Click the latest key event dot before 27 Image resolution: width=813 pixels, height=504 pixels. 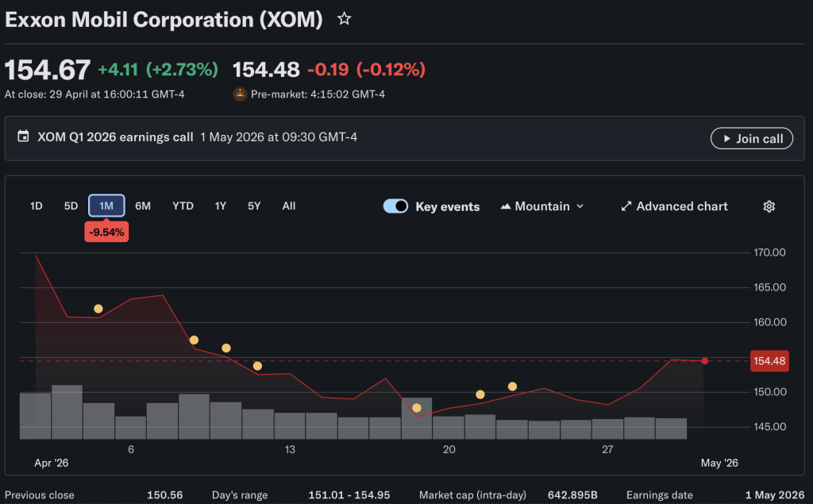(512, 387)
